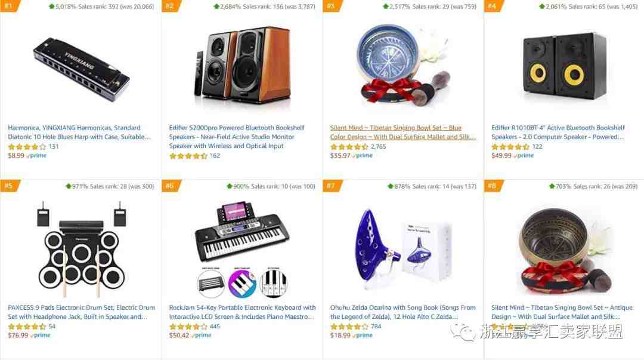
Task: Follow the Silent Mind Blue Color Design link
Action: pyautogui.click(x=403, y=132)
